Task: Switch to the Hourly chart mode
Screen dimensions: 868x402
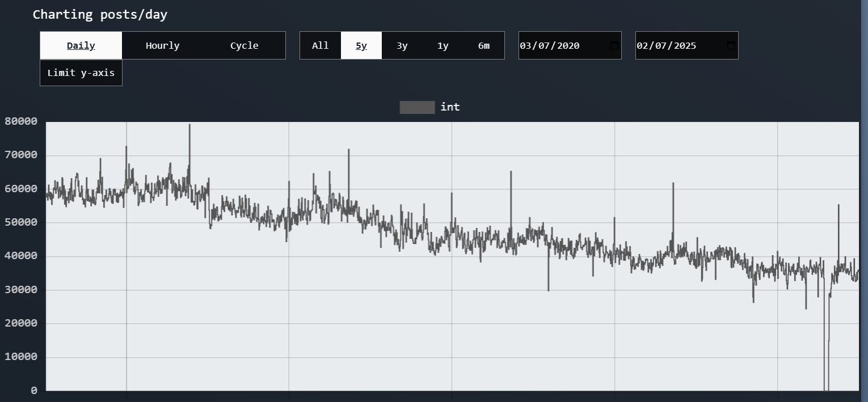Action: click(x=163, y=45)
